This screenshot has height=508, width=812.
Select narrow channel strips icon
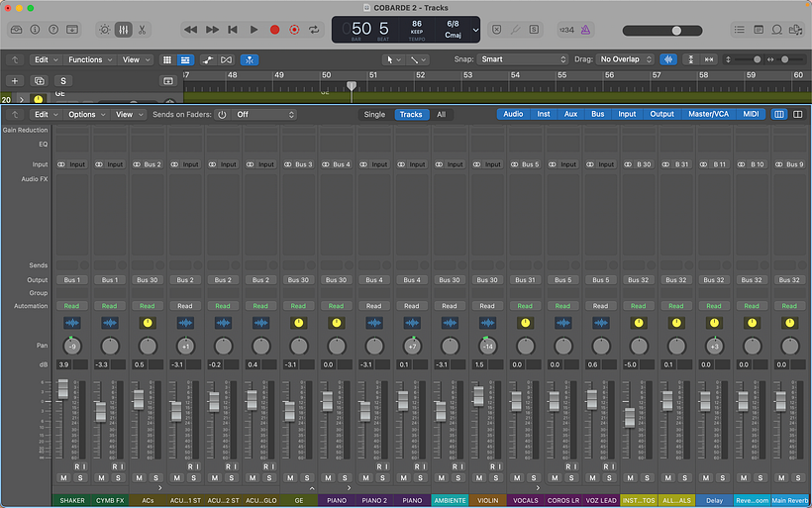point(779,115)
